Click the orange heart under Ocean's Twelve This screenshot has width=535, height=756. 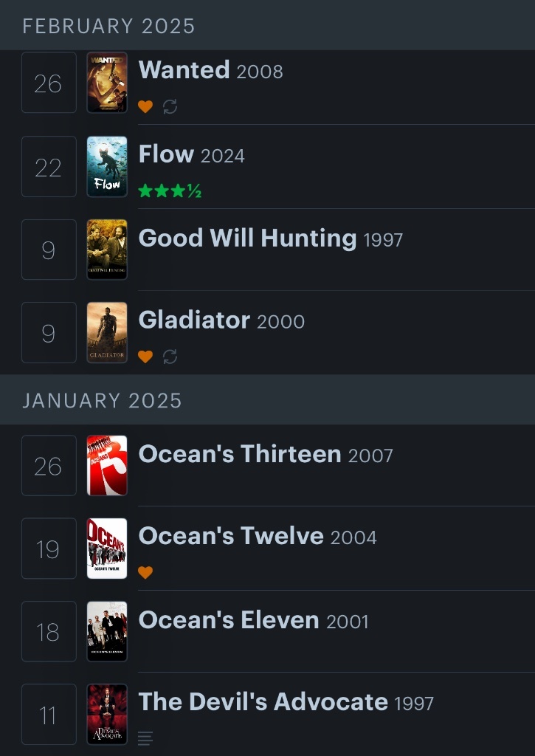click(x=145, y=572)
